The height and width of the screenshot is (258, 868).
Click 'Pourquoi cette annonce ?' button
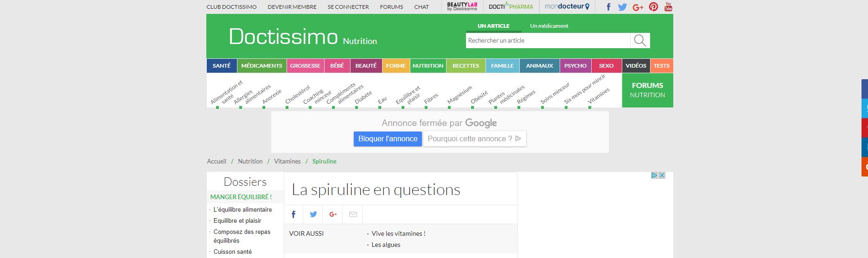tap(474, 138)
